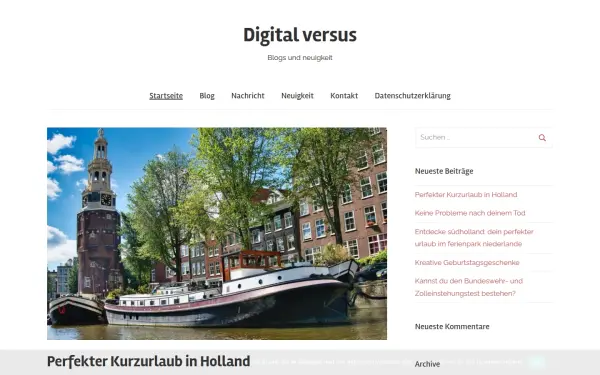Viewport: 600px width, 375px height.
Task: Open Entdecke südholland ferienpark post link
Action: click(x=474, y=238)
